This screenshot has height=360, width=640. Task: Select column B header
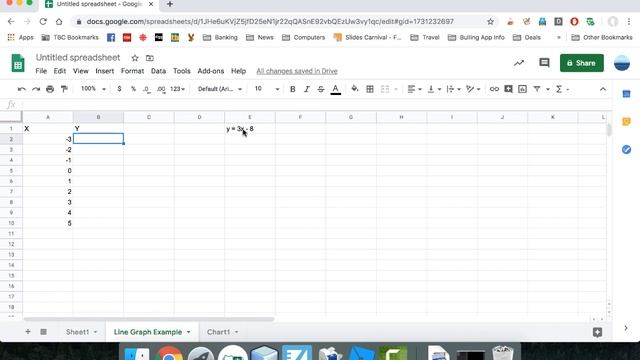pos(98,117)
